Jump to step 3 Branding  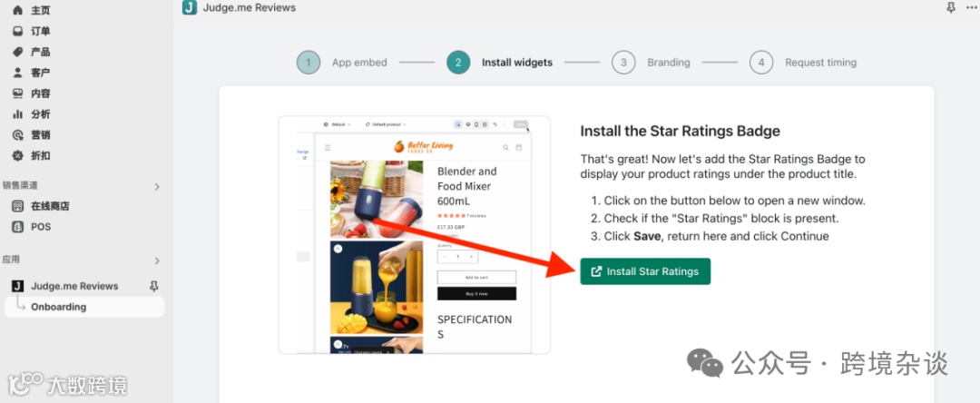coord(651,63)
